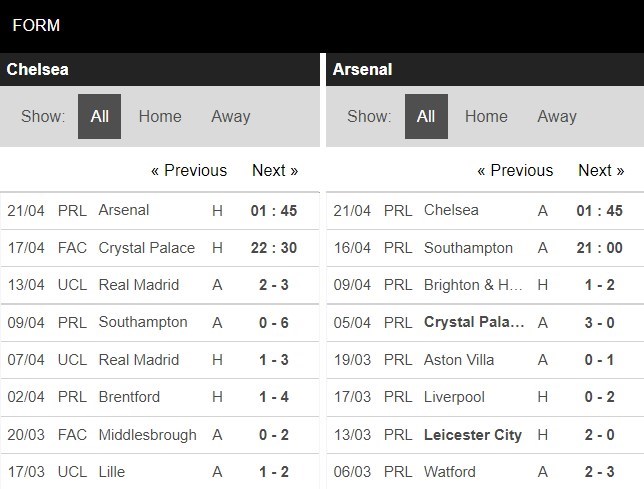
Task: Open Leicester City 2 - 0 result
Action: click(485, 435)
